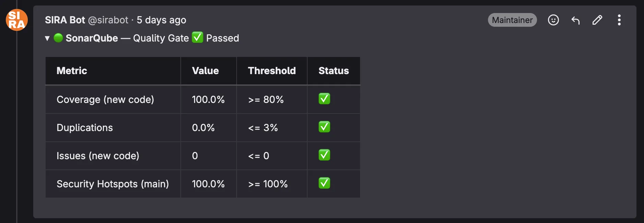Screen dimensions: 644x223
Task: Click the Duplications status checkmark
Action: click(324, 127)
